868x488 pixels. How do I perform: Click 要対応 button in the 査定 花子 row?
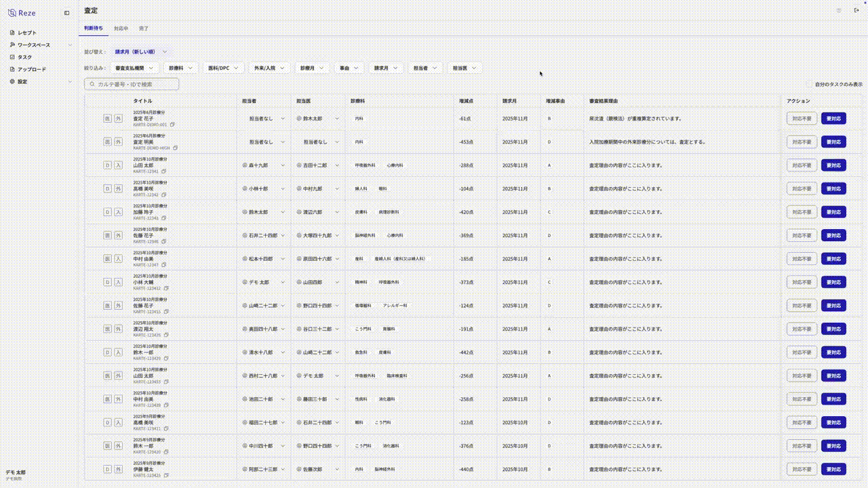[833, 119]
